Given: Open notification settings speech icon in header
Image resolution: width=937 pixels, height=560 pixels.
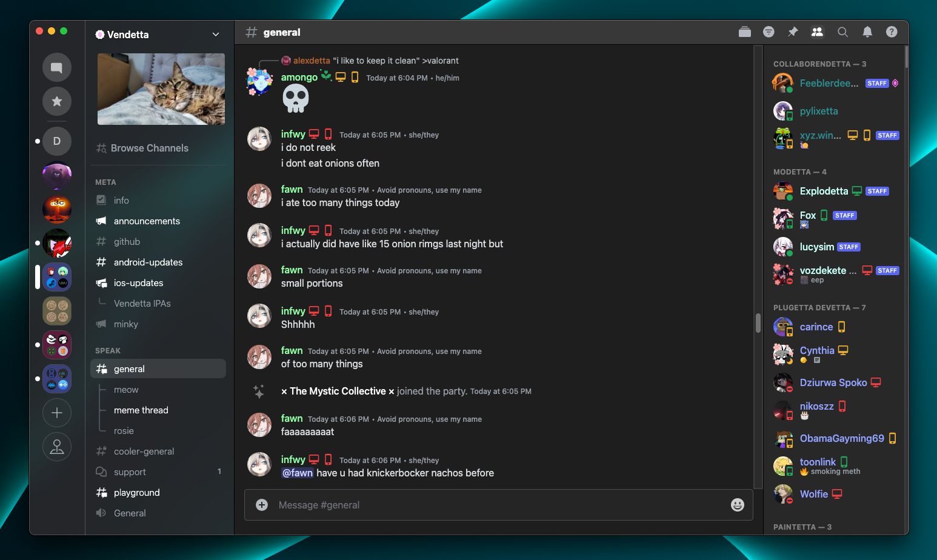Looking at the screenshot, I should [769, 32].
